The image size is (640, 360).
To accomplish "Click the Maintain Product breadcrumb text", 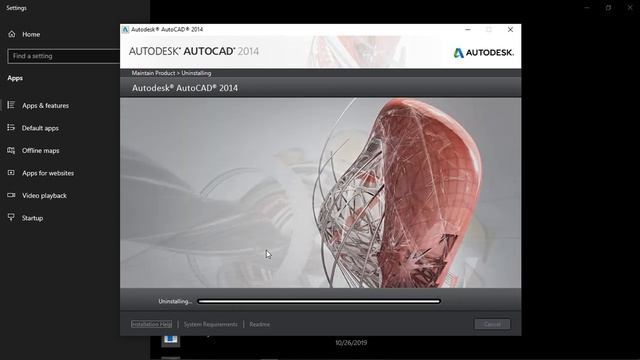I will 153,73.
